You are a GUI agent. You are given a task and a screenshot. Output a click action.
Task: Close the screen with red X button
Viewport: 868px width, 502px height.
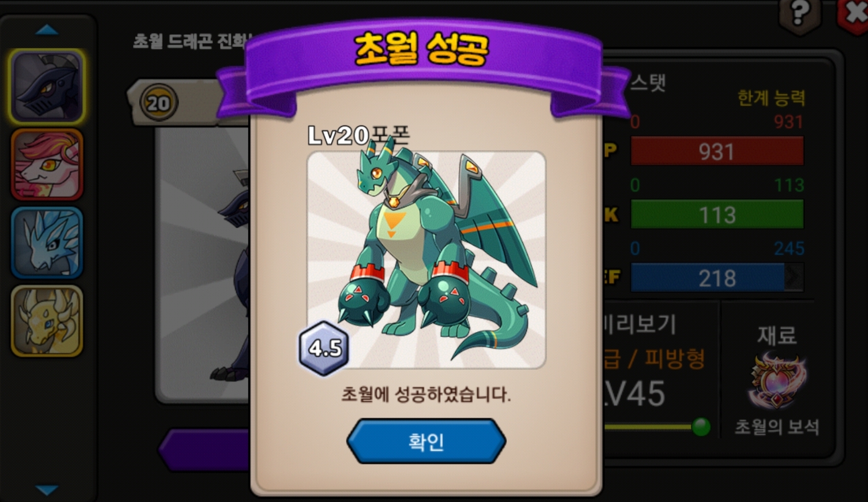[854, 15]
